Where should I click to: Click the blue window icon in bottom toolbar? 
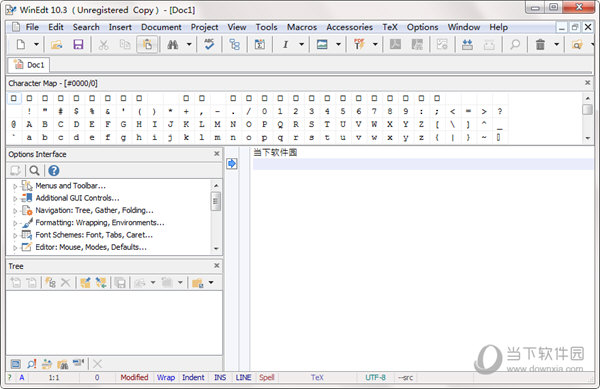pyautogui.click(x=16, y=364)
